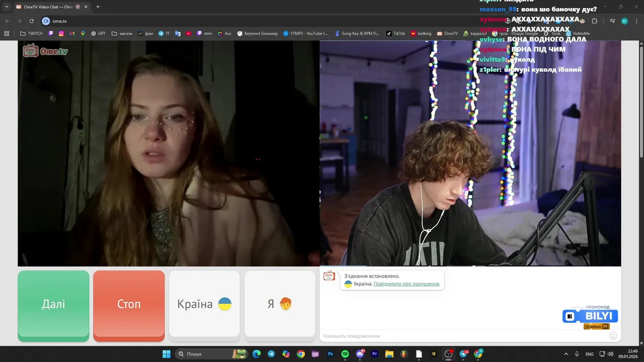Open the Auc bookmark
The height and width of the screenshot is (362, 644).
pyautogui.click(x=224, y=34)
